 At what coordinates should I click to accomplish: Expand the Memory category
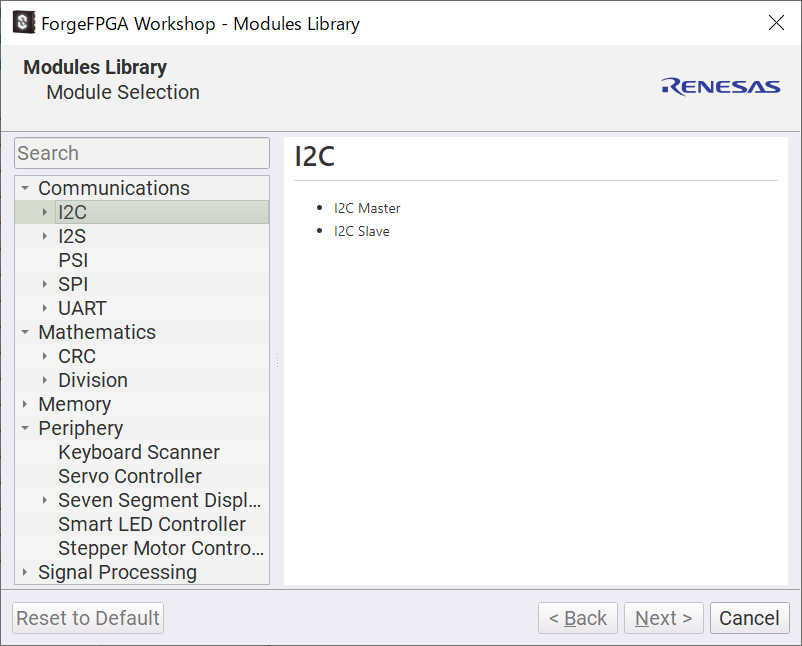tap(25, 404)
